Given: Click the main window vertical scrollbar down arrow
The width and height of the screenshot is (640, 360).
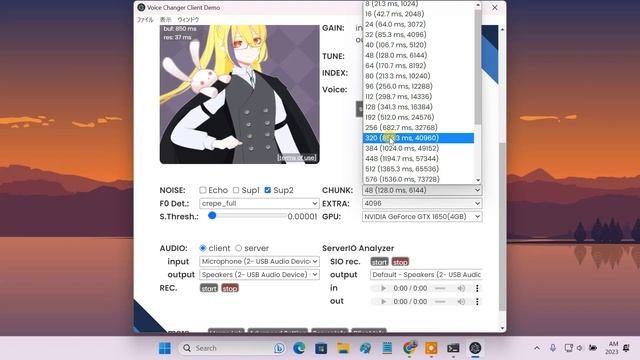Looking at the screenshot, I should tap(502, 328).
